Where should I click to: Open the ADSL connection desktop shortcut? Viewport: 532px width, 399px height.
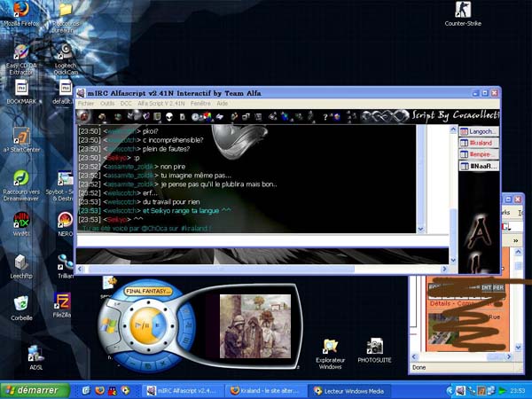tap(35, 357)
